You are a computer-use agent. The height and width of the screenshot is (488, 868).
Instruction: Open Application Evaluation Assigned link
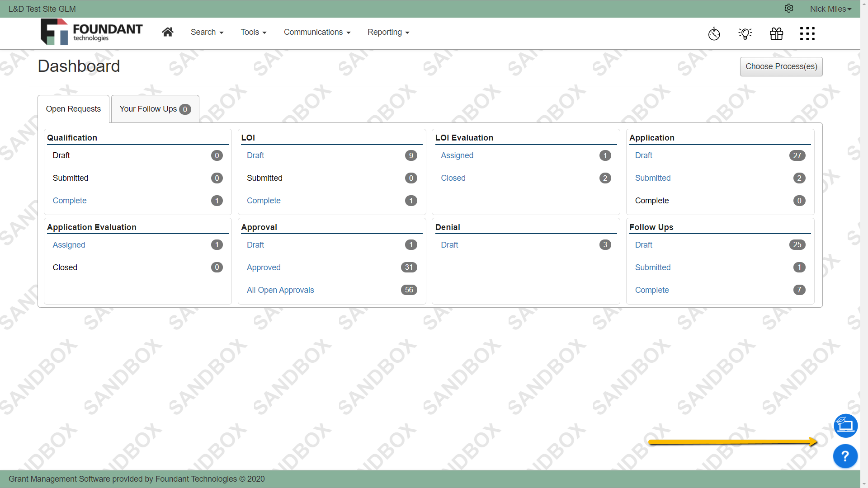click(69, 245)
